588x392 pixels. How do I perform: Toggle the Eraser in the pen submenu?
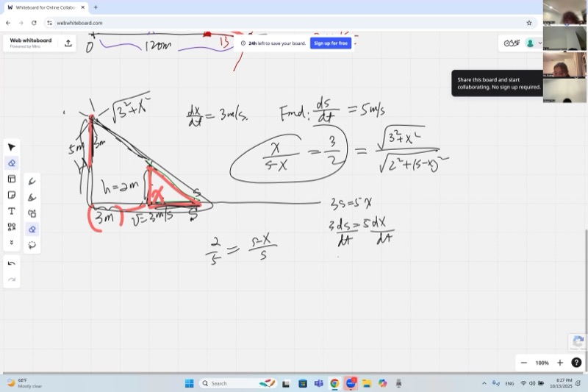click(32, 229)
